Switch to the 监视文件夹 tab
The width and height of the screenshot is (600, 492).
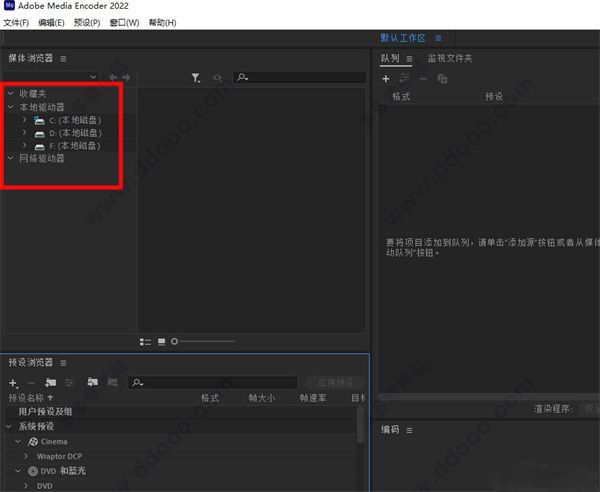click(450, 58)
